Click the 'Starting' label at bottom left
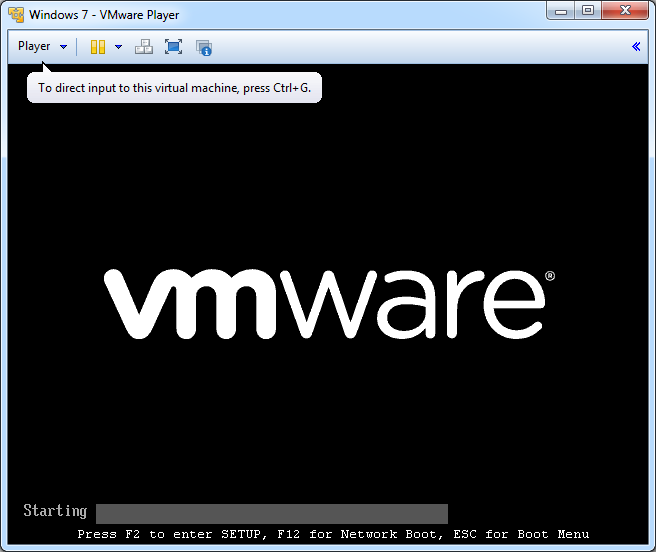656x552 pixels. point(55,511)
